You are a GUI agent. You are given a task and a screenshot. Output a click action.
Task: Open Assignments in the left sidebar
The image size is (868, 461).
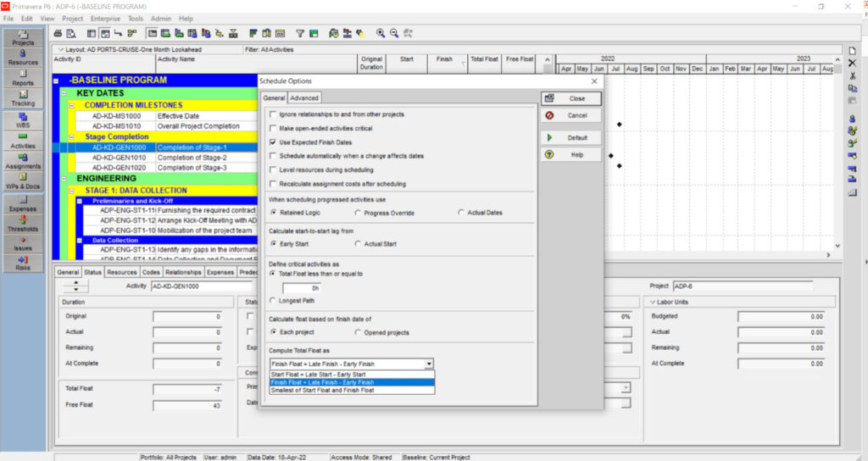[23, 161]
